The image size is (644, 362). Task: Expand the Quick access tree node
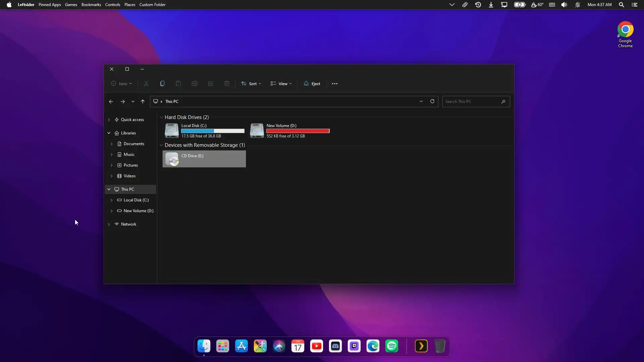click(109, 120)
